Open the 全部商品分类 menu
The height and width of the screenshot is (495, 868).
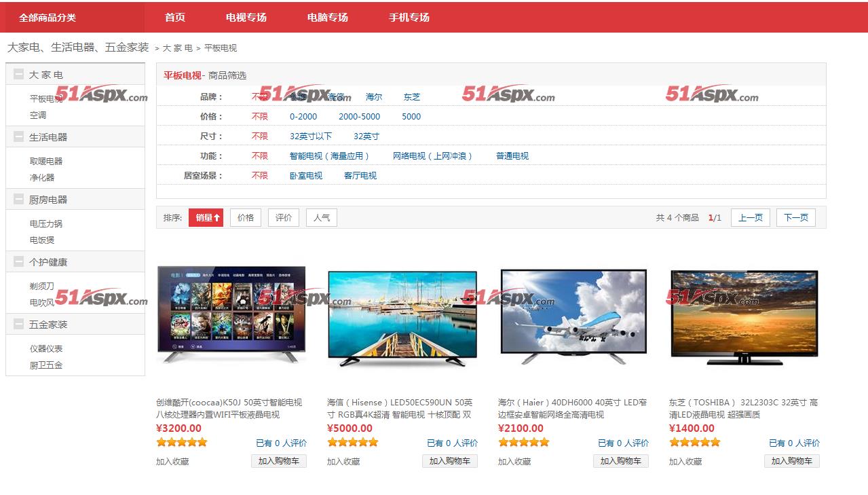click(x=48, y=18)
